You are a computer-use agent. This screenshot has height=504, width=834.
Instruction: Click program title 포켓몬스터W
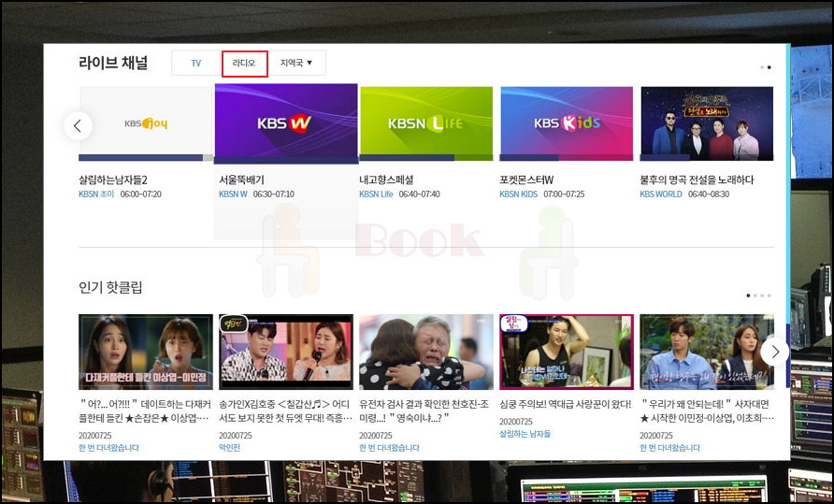(526, 180)
